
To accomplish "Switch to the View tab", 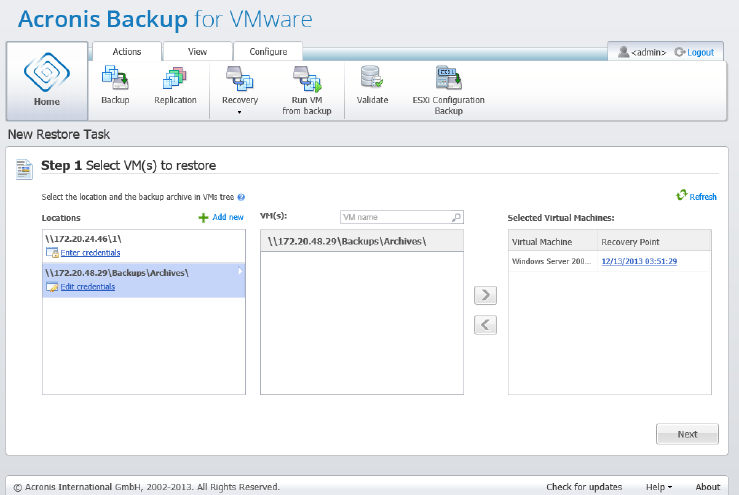I will pyautogui.click(x=197, y=51).
